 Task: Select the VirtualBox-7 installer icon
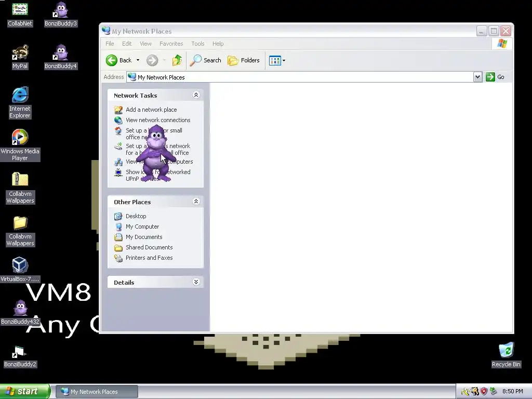[20, 270]
